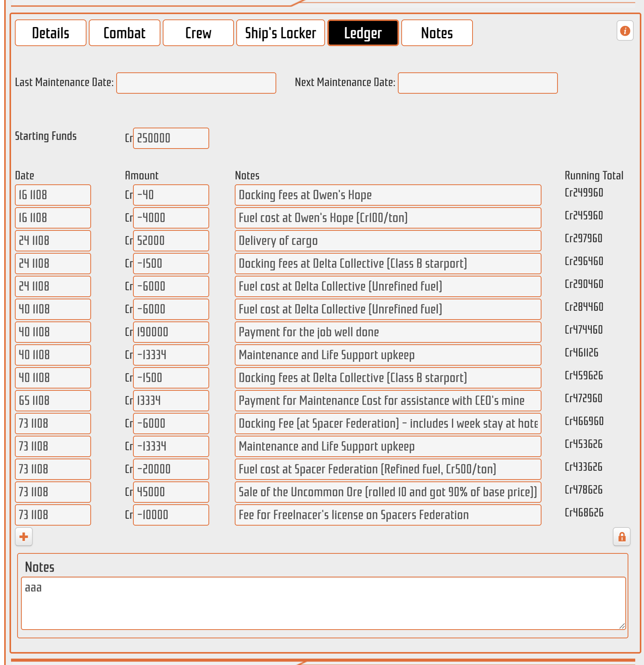
Task: Switch to the Details tab
Action: [x=51, y=33]
